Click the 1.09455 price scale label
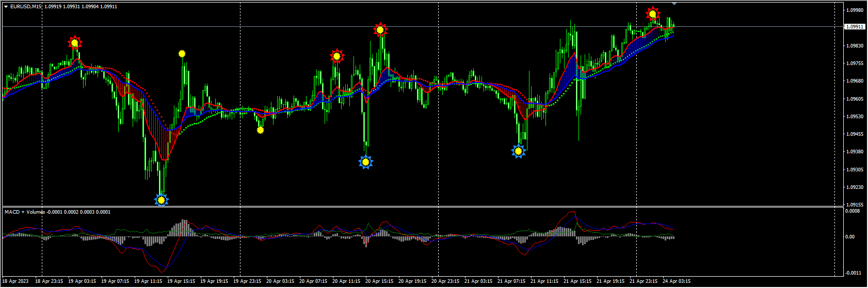This screenshot has width=868, height=288. coord(855,134)
